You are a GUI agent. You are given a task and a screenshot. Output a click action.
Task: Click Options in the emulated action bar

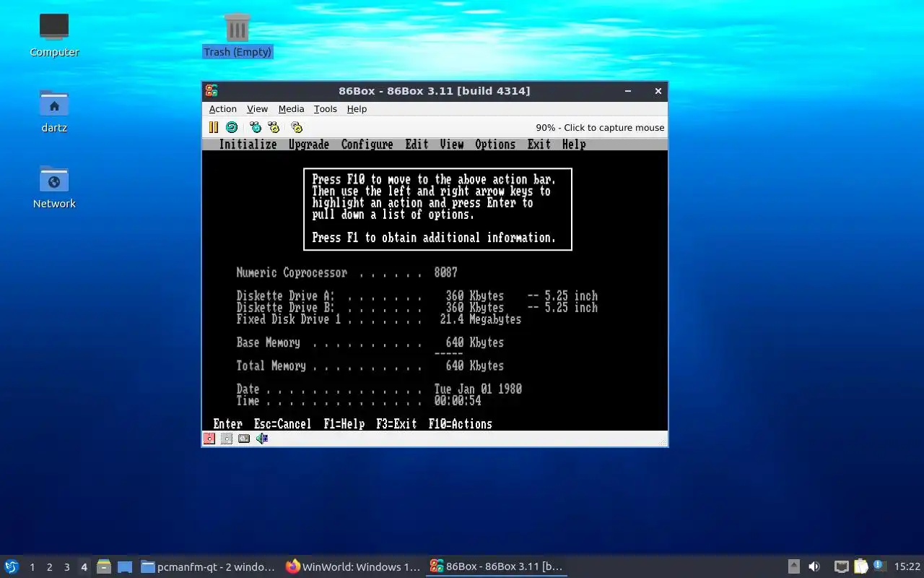click(495, 144)
